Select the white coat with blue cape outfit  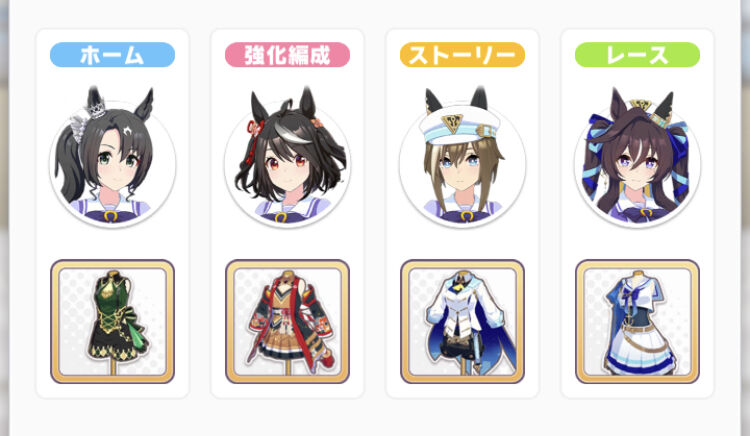pyautogui.click(x=463, y=321)
